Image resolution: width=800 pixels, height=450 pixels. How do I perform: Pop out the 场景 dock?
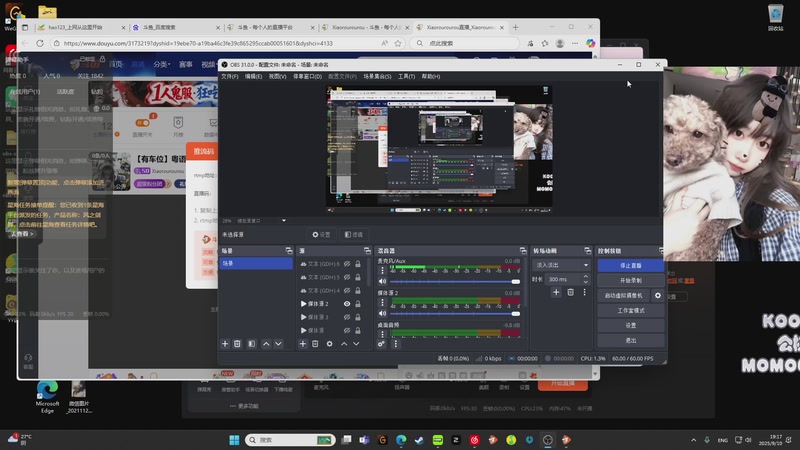(289, 251)
